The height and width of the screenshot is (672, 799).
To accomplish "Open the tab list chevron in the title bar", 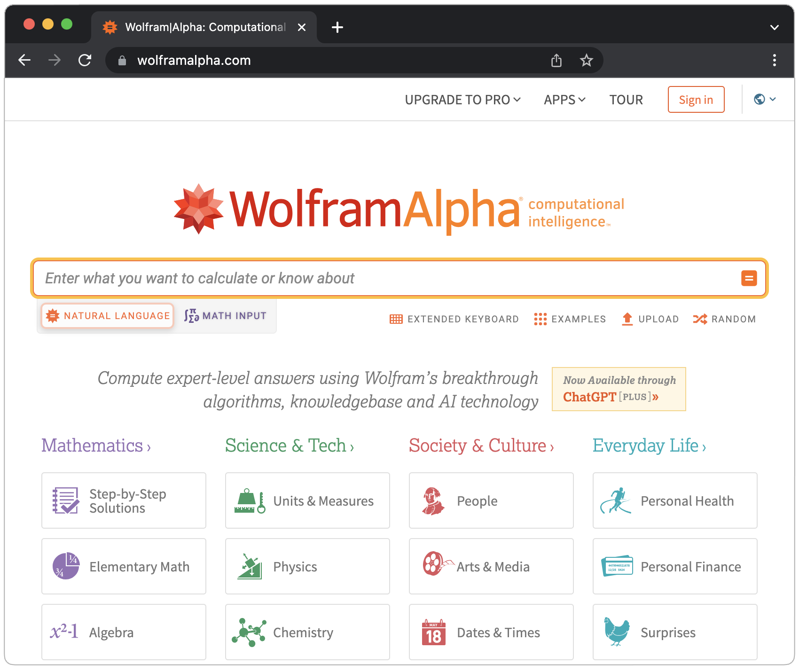I will [x=774, y=27].
